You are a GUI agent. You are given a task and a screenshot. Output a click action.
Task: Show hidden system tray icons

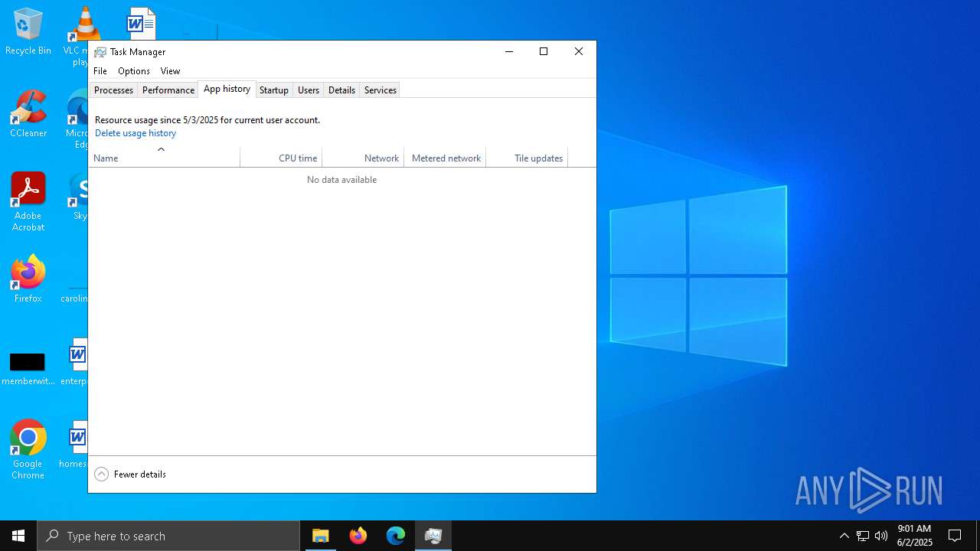[x=844, y=536]
